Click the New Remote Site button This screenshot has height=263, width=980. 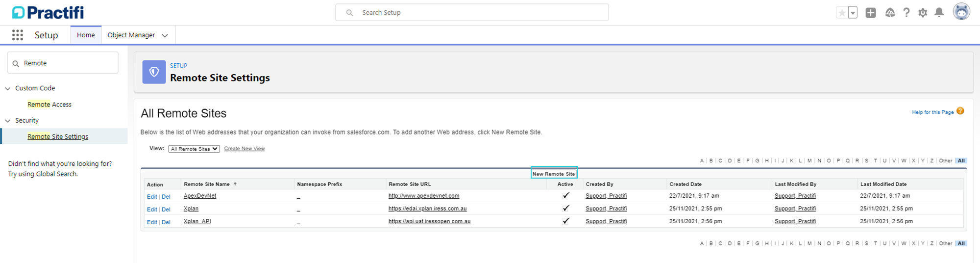(x=554, y=174)
